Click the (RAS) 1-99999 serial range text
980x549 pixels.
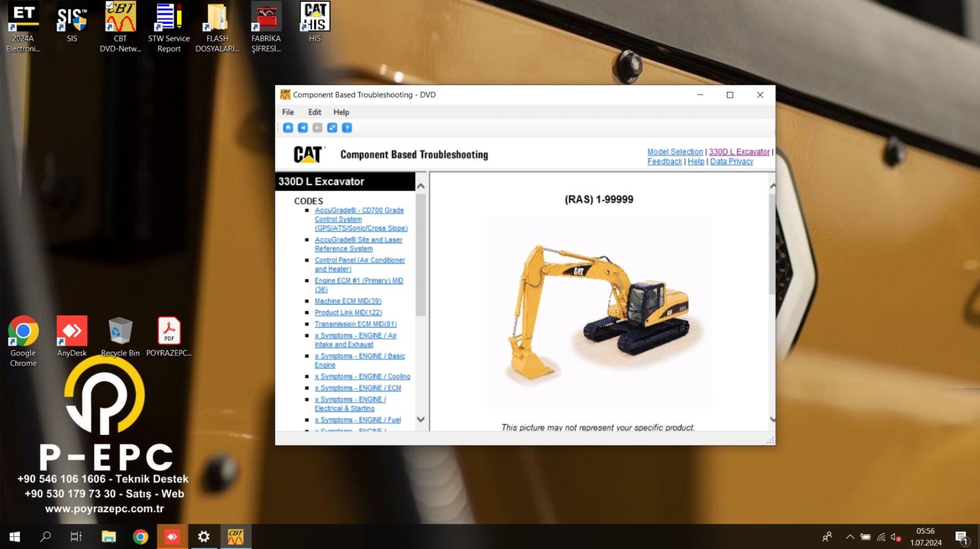[599, 200]
